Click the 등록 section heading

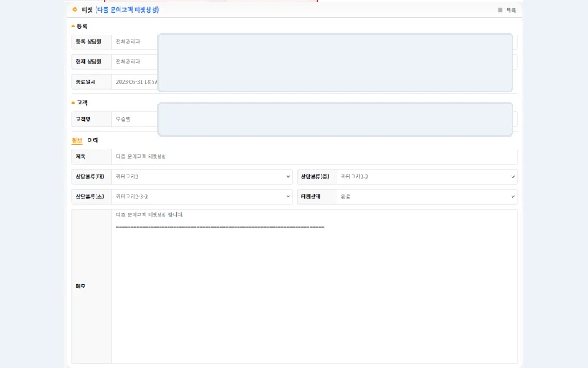pos(82,27)
